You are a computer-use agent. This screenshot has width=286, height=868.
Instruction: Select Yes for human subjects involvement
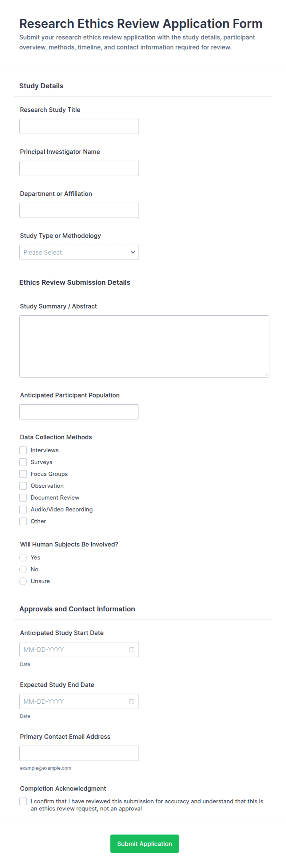coord(23,557)
